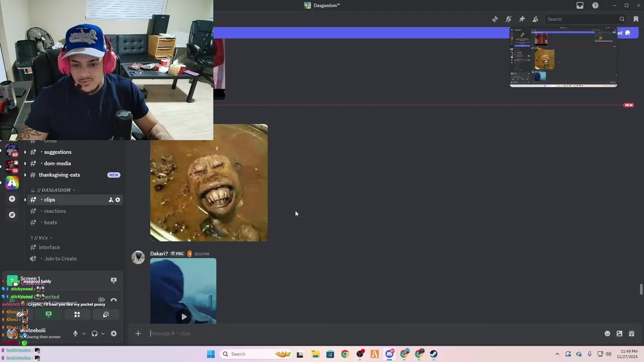
Task: Open the emoji picker
Action: pos(607,333)
